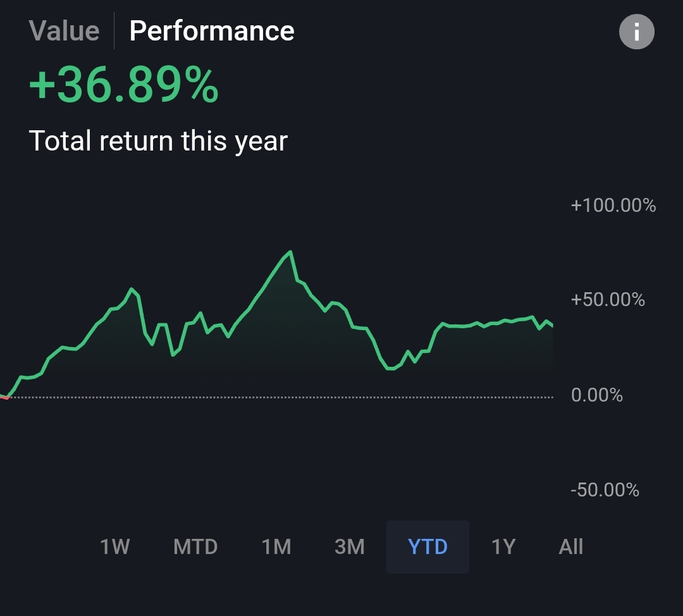683x616 pixels.
Task: Select the 3M time range
Action: (x=349, y=546)
